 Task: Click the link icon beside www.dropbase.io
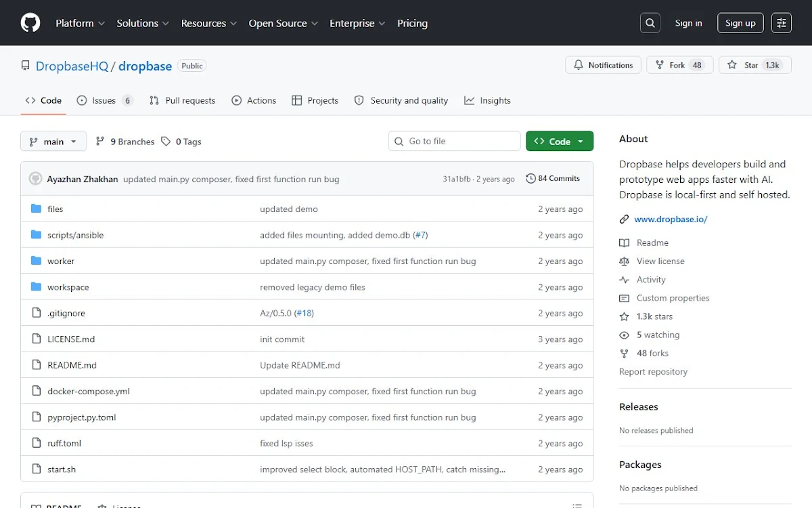625,219
